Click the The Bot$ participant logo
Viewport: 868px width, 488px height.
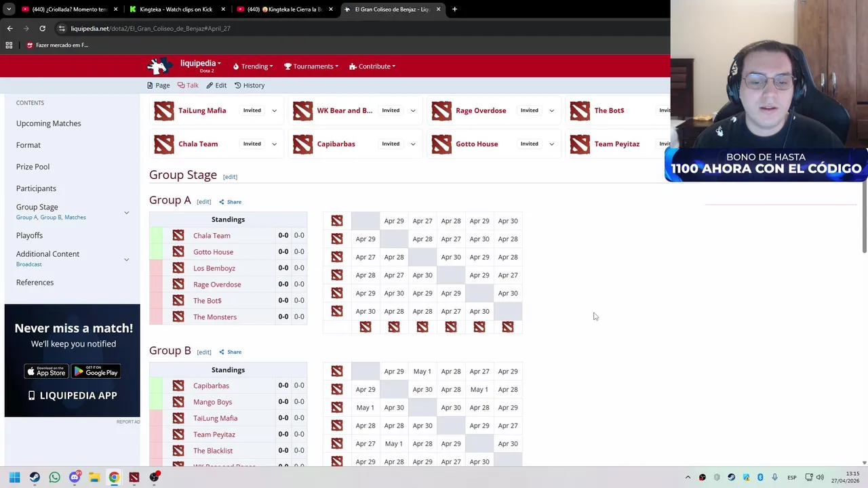coord(580,110)
